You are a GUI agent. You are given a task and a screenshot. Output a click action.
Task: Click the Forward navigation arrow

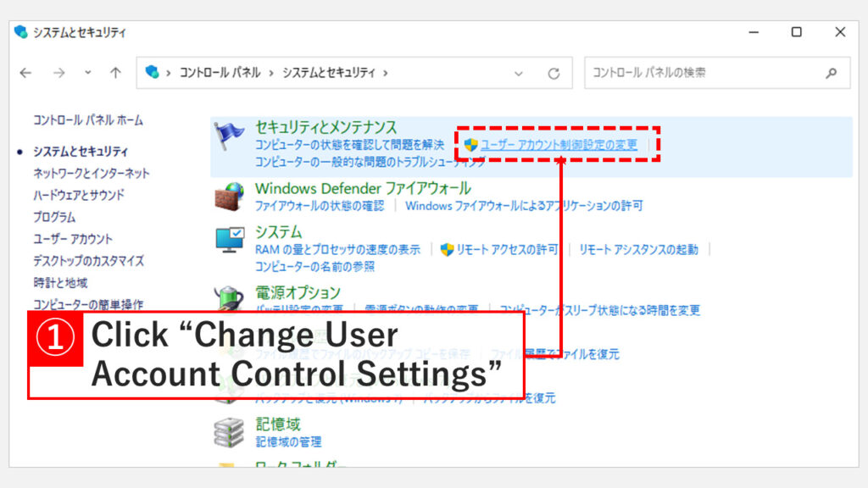58,73
